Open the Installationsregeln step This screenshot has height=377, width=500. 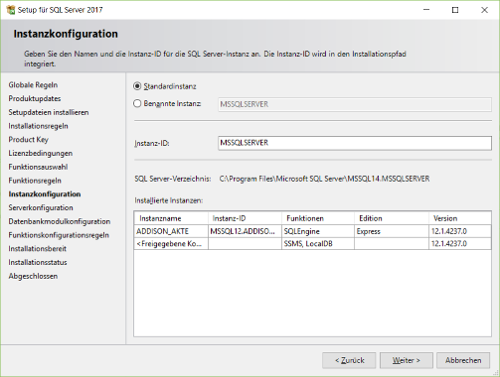[x=38, y=126]
